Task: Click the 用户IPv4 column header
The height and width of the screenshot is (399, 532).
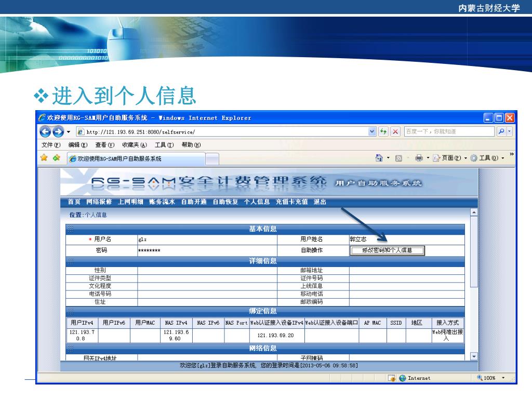Action: click(x=82, y=323)
